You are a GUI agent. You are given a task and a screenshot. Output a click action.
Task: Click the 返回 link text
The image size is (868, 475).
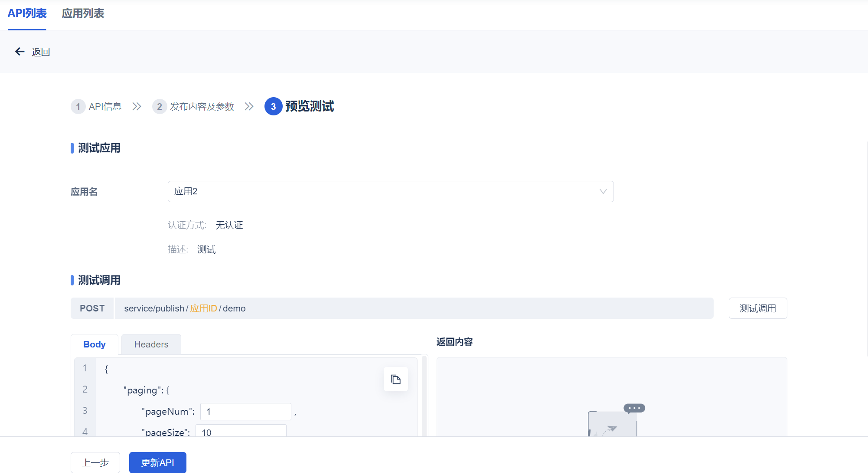[x=41, y=52]
